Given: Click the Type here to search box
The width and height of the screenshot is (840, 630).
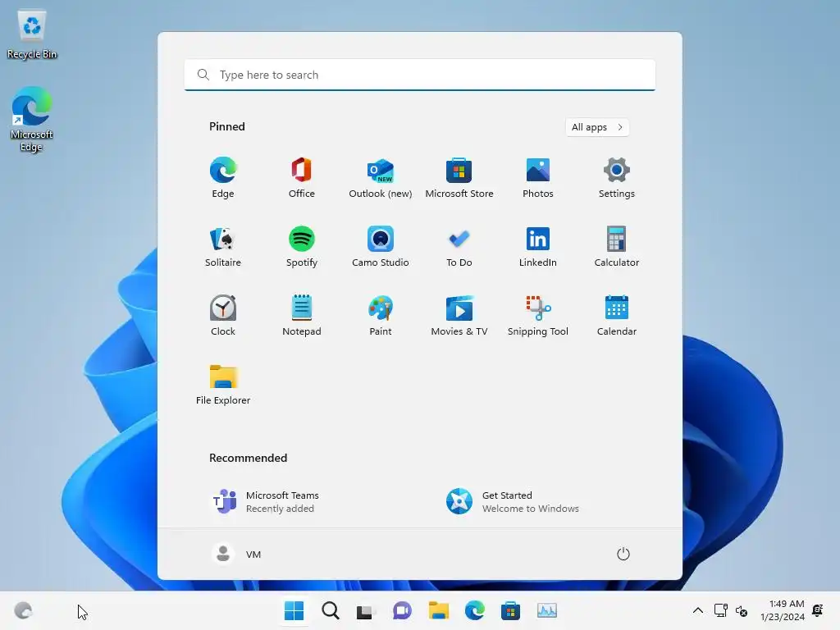Looking at the screenshot, I should point(420,75).
